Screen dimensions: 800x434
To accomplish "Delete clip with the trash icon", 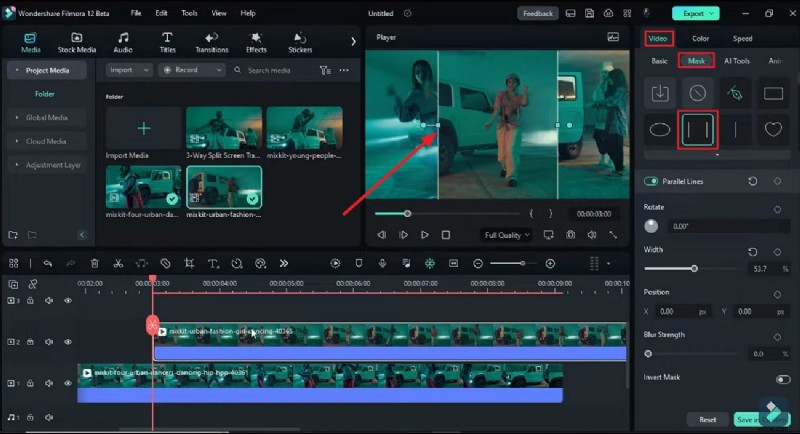I will 95,263.
